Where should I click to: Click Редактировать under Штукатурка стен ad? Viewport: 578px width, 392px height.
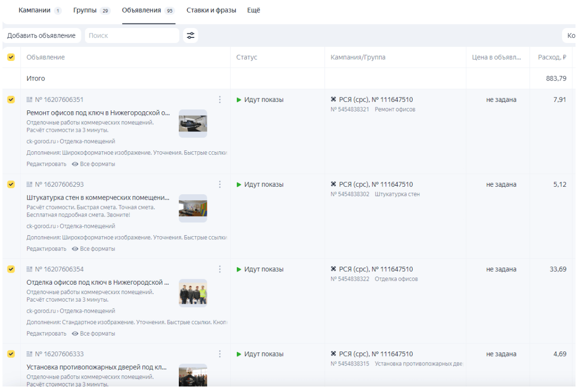46,249
